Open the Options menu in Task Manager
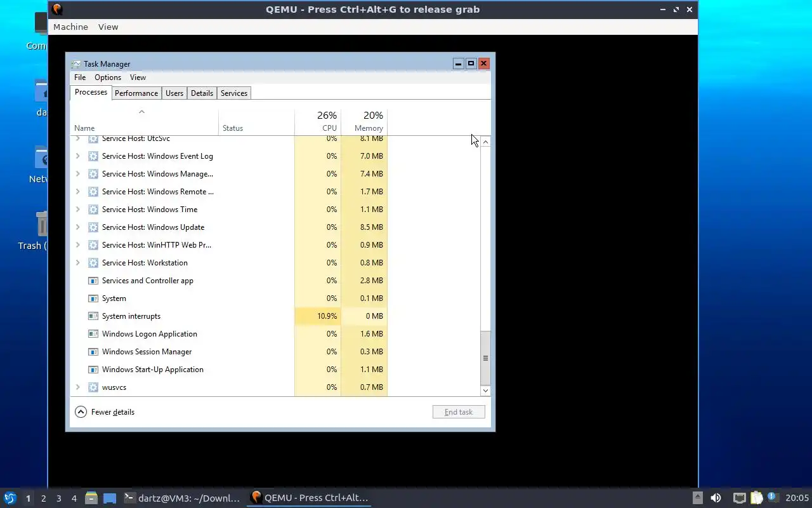This screenshot has width=812, height=508. (108, 77)
